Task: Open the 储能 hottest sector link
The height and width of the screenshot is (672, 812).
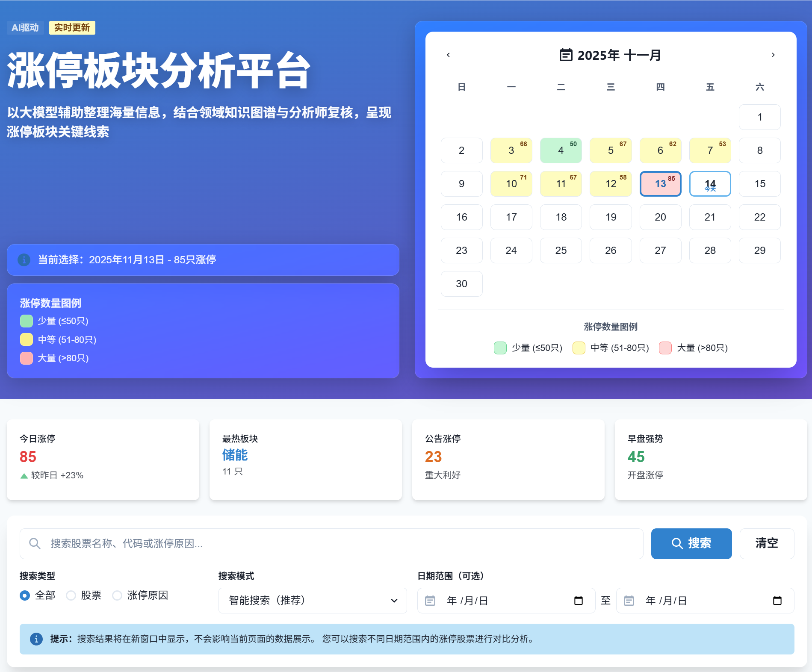Action: [235, 455]
